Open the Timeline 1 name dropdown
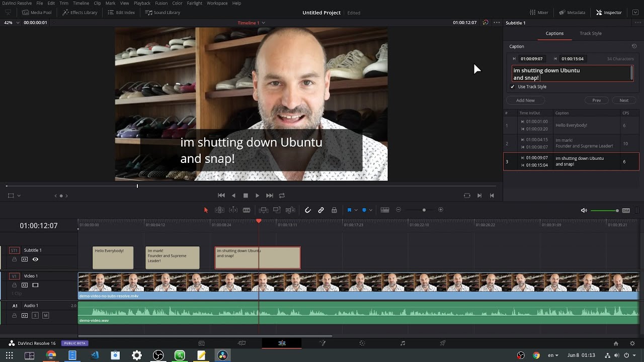Viewport: 644px width, 362px height. coord(263,23)
